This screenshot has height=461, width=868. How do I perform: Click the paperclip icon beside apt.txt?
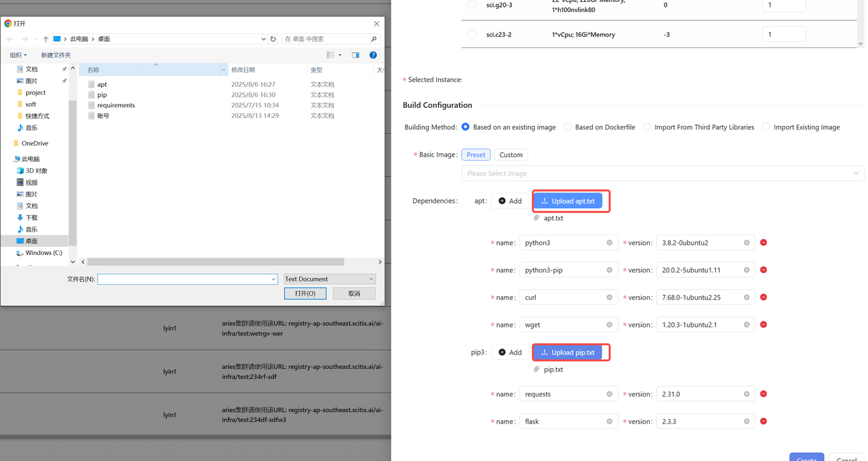coord(536,218)
